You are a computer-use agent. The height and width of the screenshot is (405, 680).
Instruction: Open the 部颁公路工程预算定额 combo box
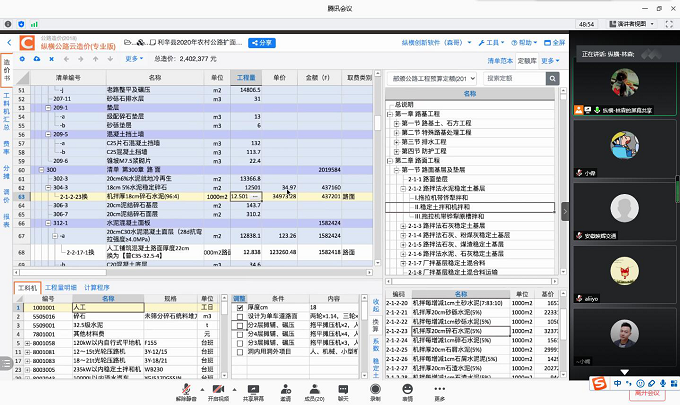pos(432,78)
